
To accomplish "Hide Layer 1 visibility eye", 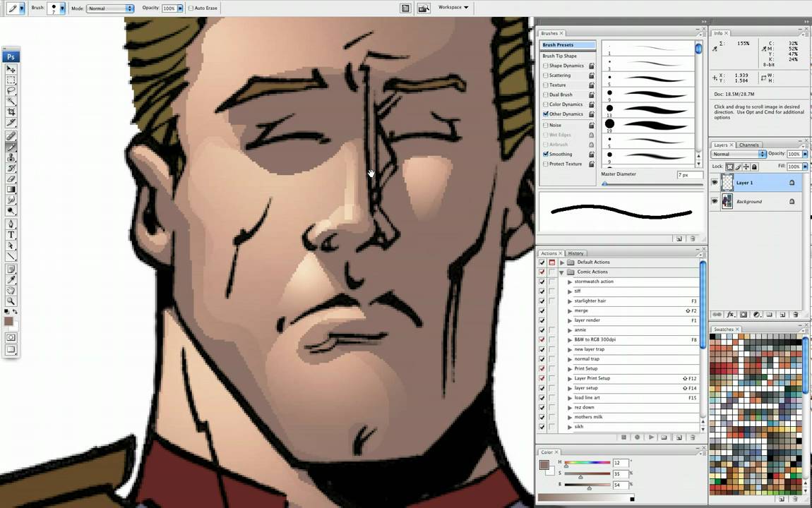I will coord(715,183).
